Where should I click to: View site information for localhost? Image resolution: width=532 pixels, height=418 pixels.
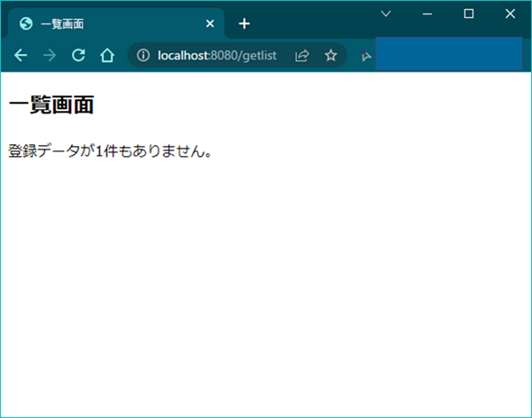coord(143,55)
